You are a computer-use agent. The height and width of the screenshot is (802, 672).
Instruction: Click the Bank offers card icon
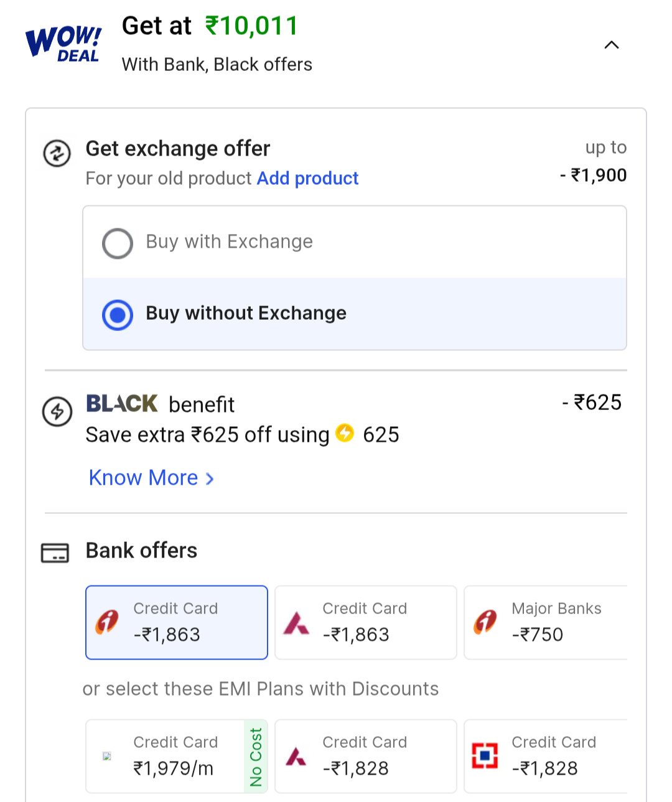[55, 553]
